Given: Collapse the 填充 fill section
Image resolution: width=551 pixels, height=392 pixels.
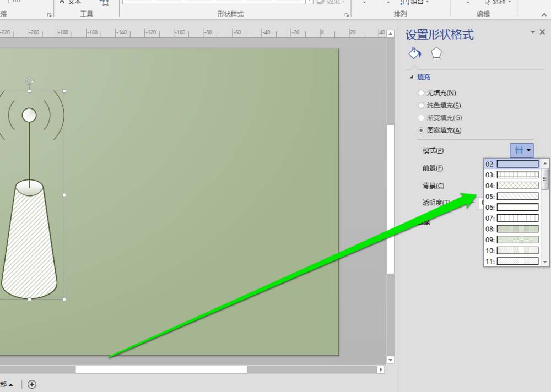Looking at the screenshot, I should (410, 77).
